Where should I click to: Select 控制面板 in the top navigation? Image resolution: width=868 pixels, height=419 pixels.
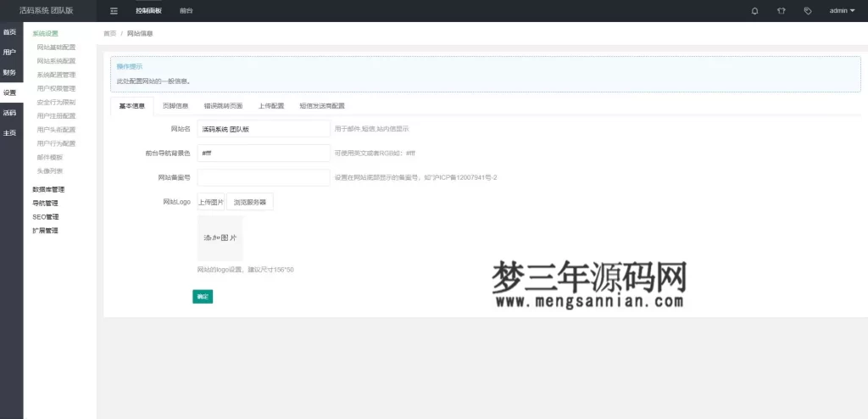click(149, 11)
